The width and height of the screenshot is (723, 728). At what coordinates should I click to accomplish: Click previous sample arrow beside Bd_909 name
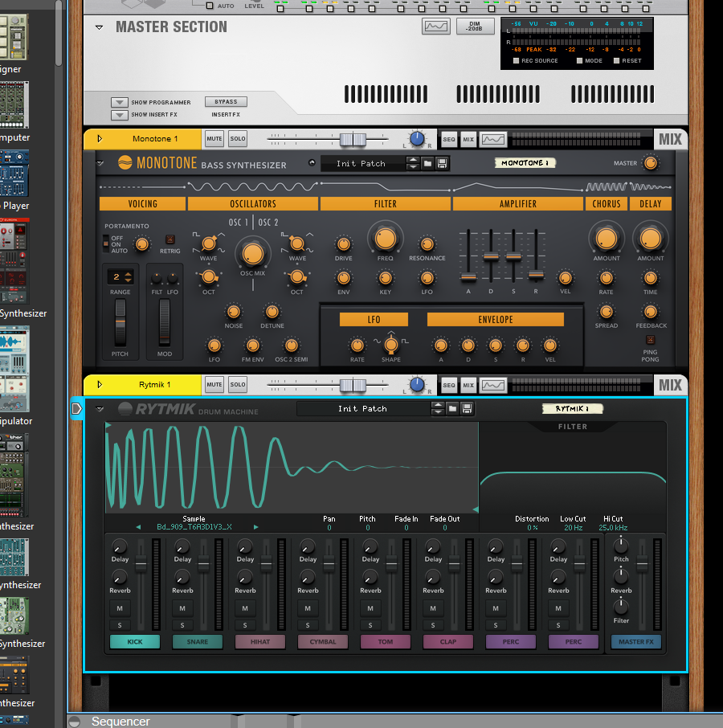pos(138,527)
